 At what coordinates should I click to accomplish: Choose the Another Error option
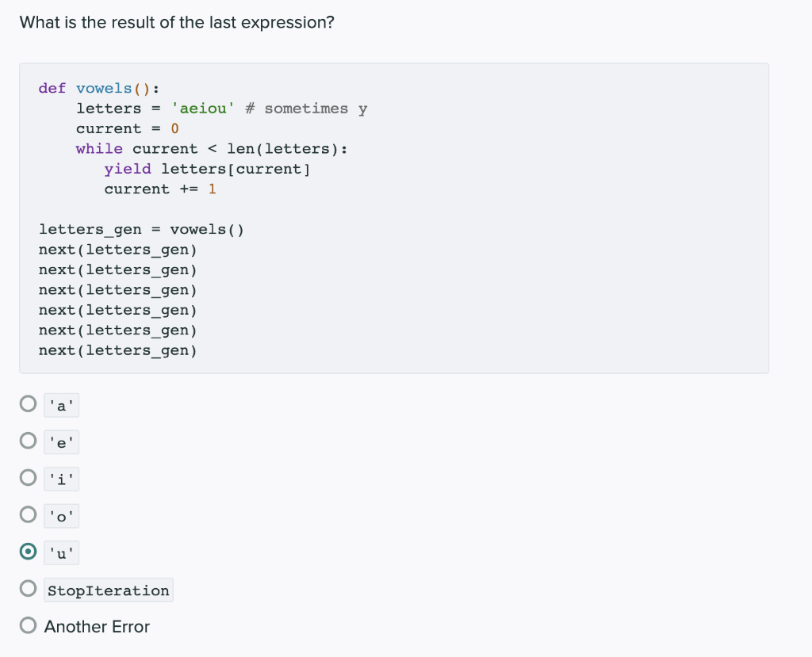[x=27, y=625]
